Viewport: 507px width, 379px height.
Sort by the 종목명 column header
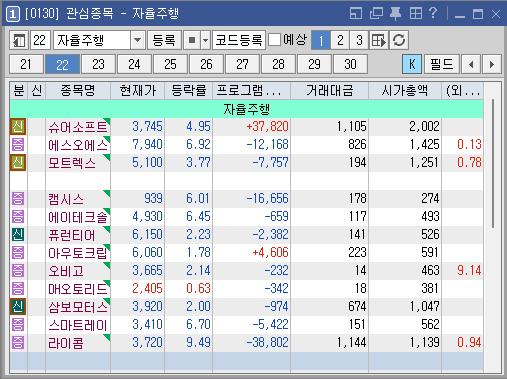78,90
